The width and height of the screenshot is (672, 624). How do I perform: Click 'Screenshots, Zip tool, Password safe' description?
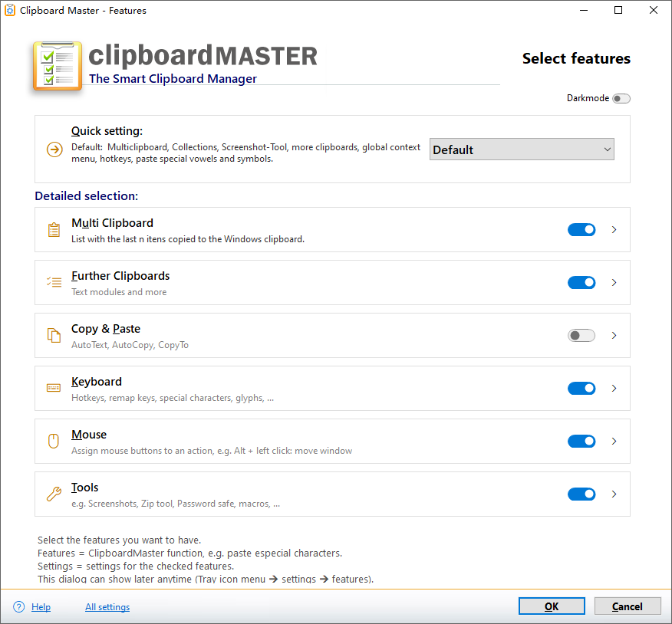(x=176, y=504)
